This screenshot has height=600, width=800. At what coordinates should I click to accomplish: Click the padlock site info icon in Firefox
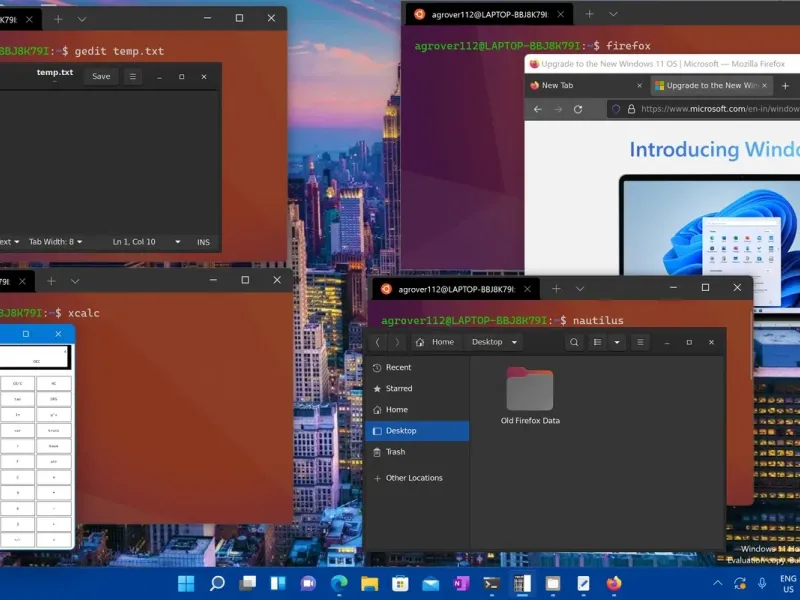pos(631,109)
